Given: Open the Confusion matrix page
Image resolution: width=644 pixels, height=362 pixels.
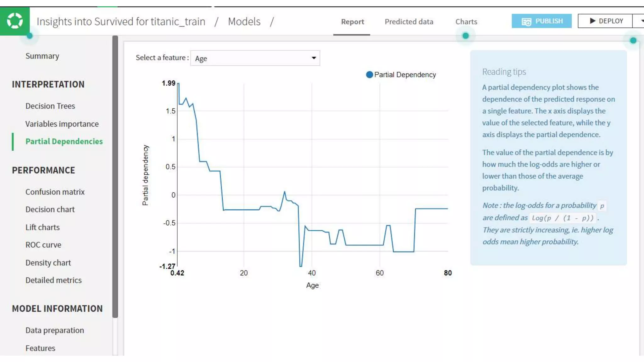Looking at the screenshot, I should point(55,192).
